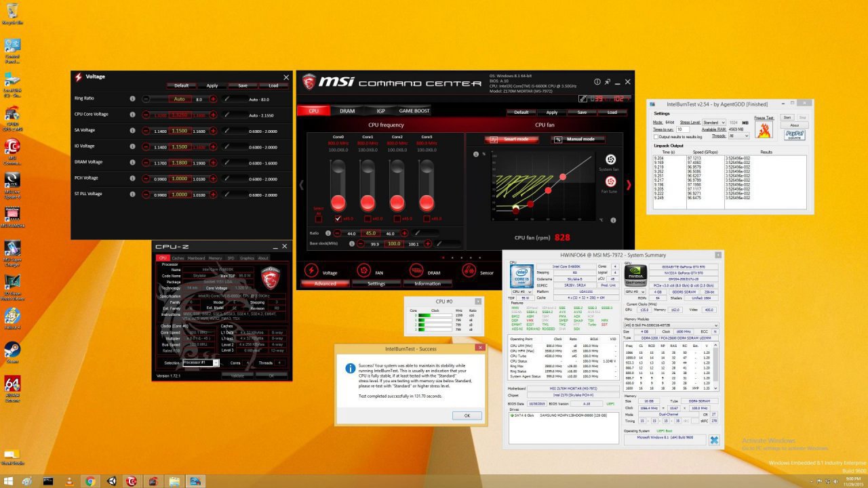
Task: Click Times to run input field
Action: coord(682,129)
